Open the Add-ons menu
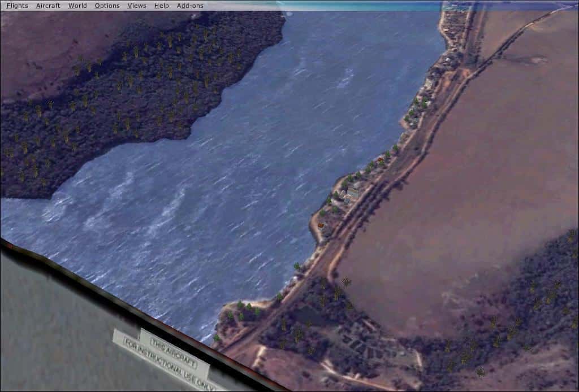579x392 pixels. 190,6
